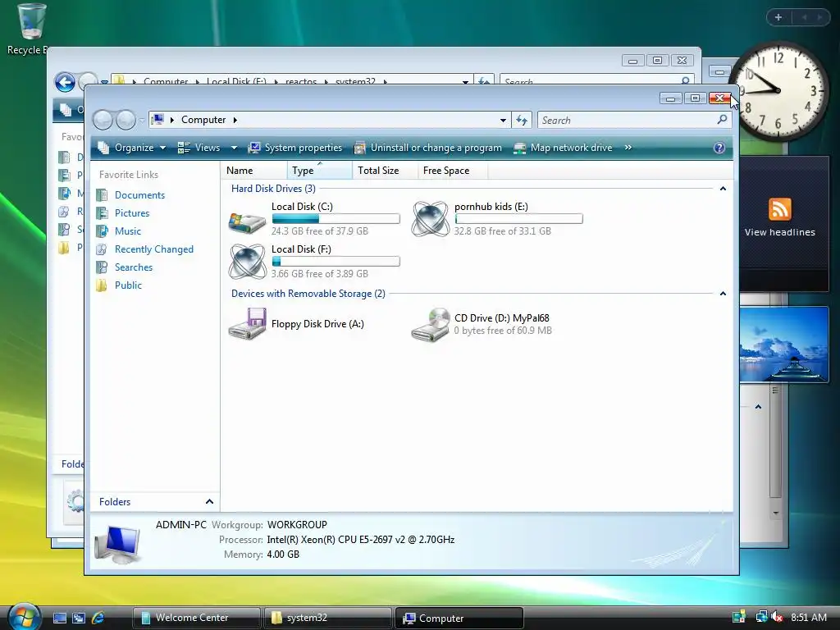Click the 8:51 AM taskbar clock
This screenshot has height=630, width=840.
pos(808,617)
